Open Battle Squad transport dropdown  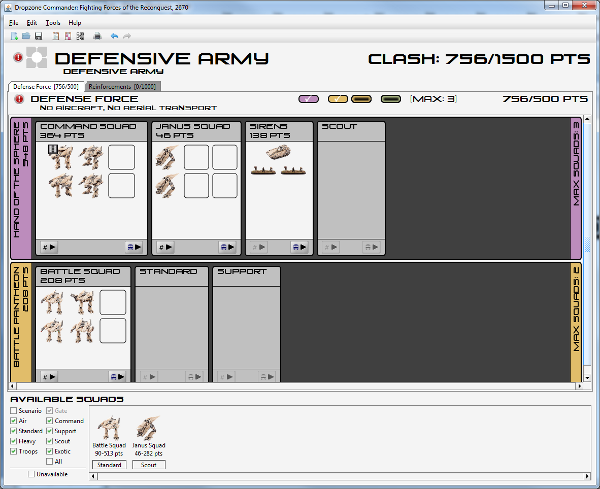(117, 377)
